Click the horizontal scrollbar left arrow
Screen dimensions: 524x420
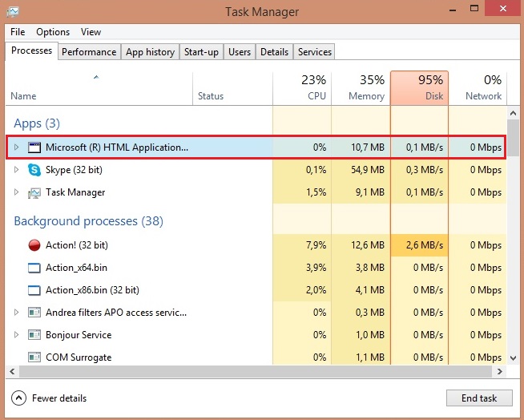(x=12, y=371)
